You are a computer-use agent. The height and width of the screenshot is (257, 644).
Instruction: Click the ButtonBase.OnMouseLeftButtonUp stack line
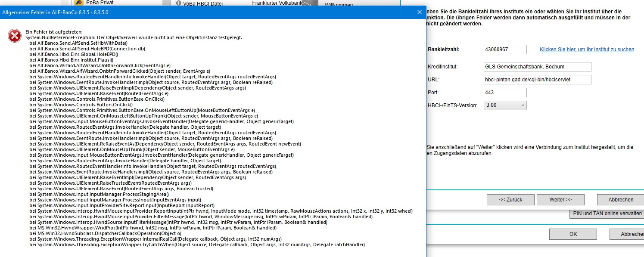coord(142,111)
